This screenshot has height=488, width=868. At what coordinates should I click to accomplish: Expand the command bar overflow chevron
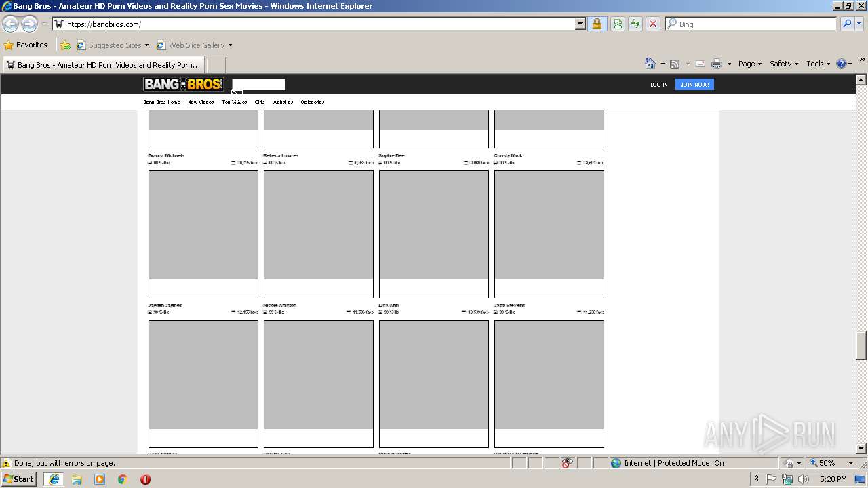coord(862,60)
